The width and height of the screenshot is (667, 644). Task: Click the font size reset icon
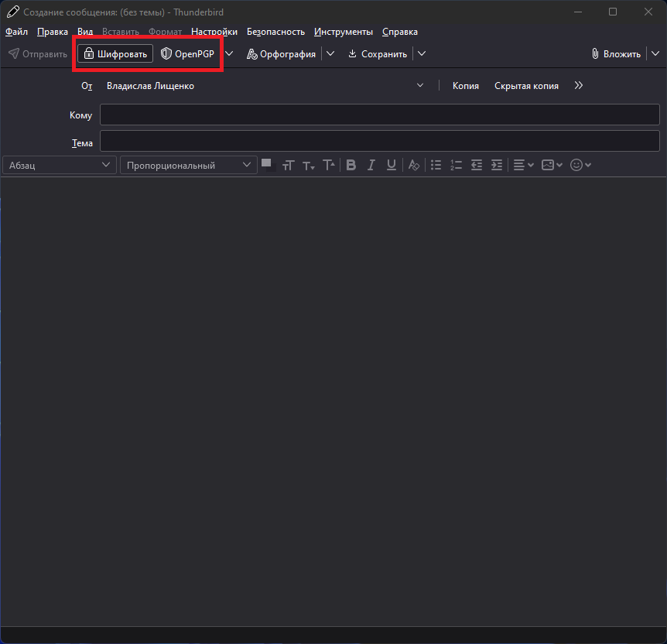click(289, 165)
